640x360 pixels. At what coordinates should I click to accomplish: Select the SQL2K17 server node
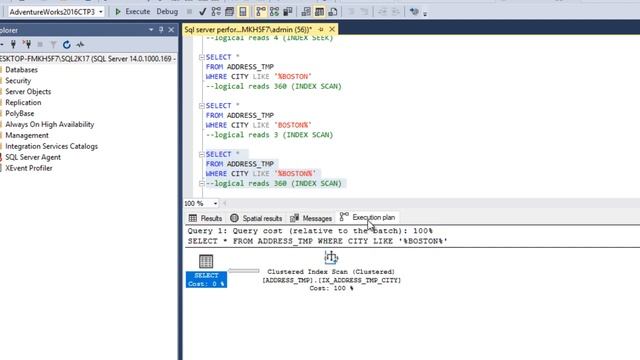88,59
